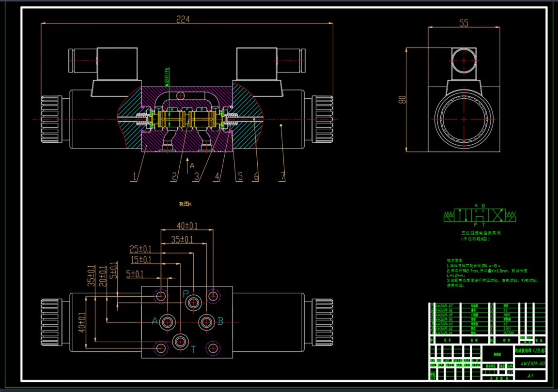The width and height of the screenshot is (558, 392).
Task: Select the A1 sheet size cell
Action: click(x=530, y=376)
